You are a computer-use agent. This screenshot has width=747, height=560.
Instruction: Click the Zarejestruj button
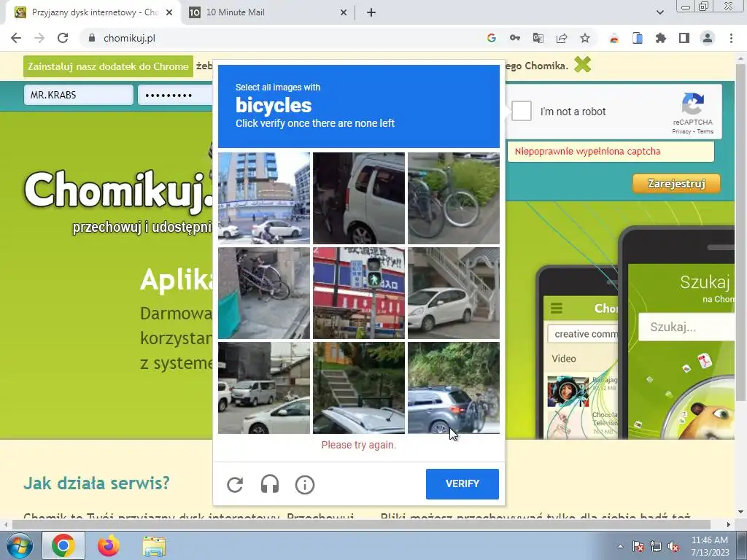click(x=676, y=183)
